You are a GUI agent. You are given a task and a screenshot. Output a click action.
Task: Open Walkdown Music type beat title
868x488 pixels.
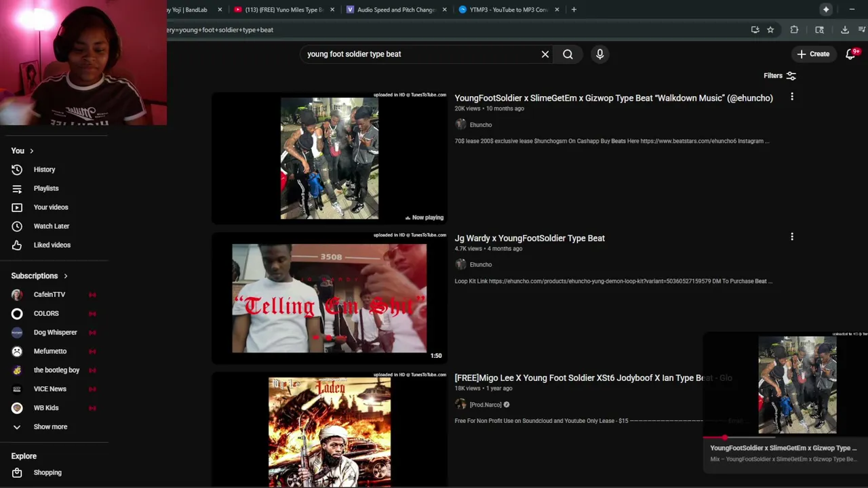click(x=614, y=98)
